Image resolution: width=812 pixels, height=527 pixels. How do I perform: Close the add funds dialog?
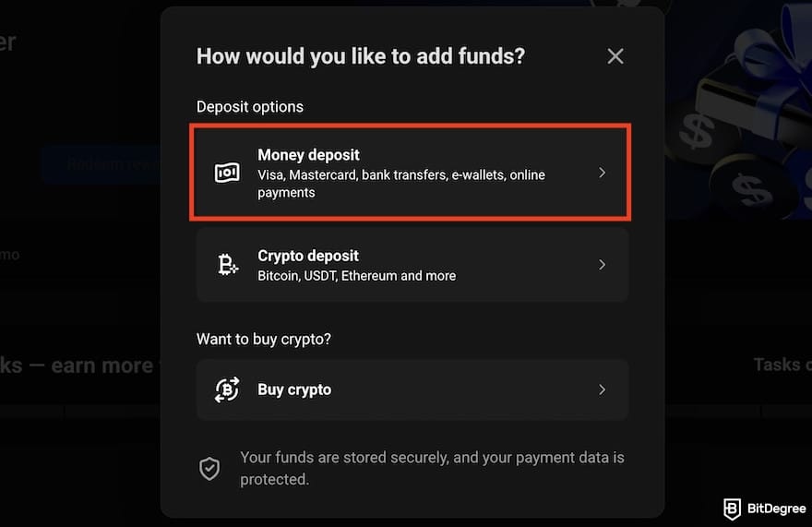tap(615, 56)
